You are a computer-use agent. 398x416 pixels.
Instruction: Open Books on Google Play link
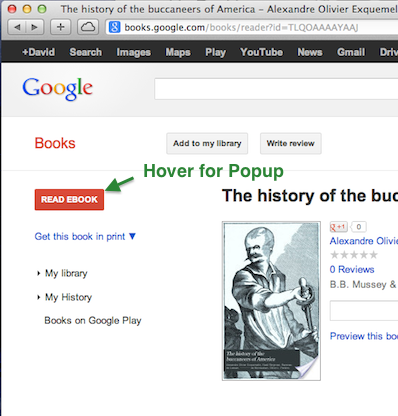(93, 321)
